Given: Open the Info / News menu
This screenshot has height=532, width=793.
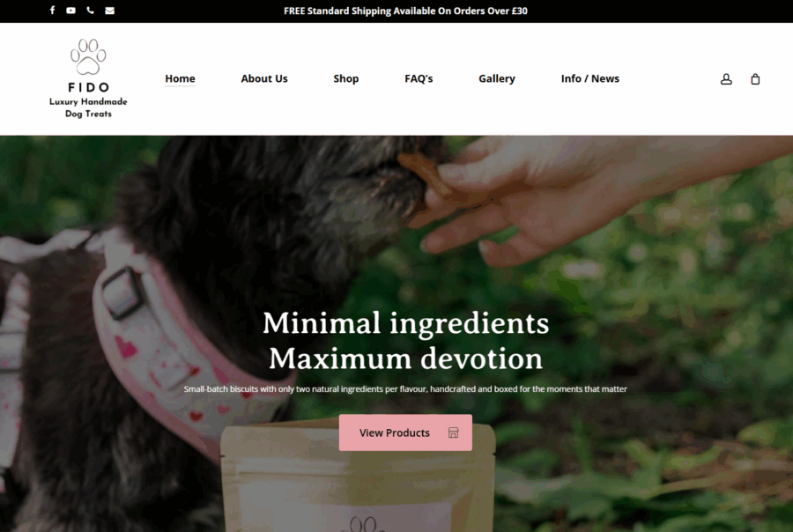Looking at the screenshot, I should 589,78.
